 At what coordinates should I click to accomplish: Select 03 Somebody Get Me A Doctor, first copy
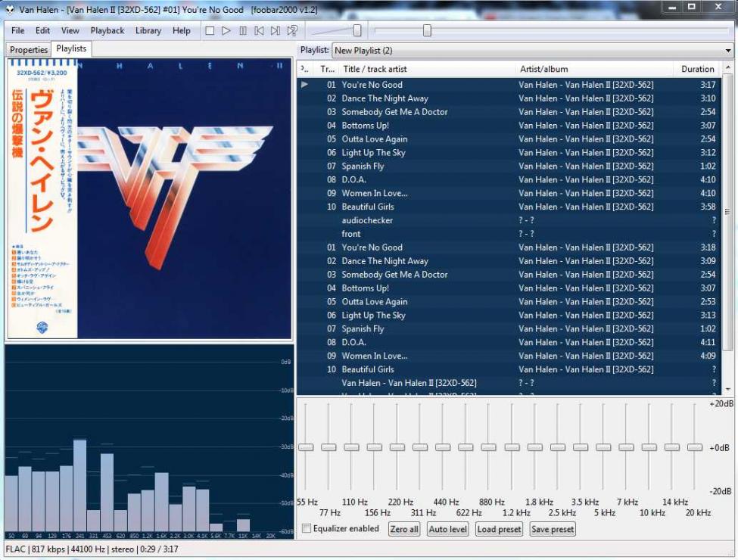pyautogui.click(x=509, y=112)
